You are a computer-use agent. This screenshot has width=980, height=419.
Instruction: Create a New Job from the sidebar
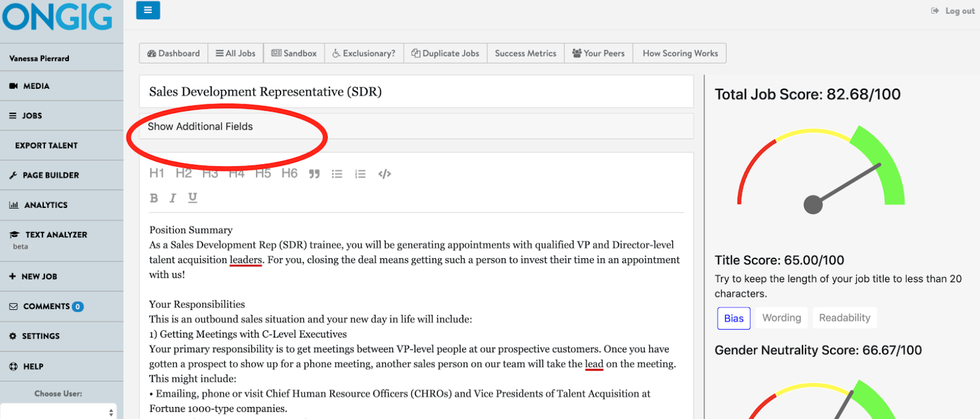coord(62,276)
